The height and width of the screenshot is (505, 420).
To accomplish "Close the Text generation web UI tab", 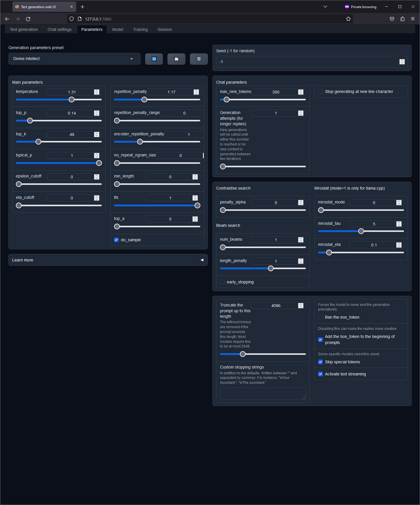I will point(72,7).
